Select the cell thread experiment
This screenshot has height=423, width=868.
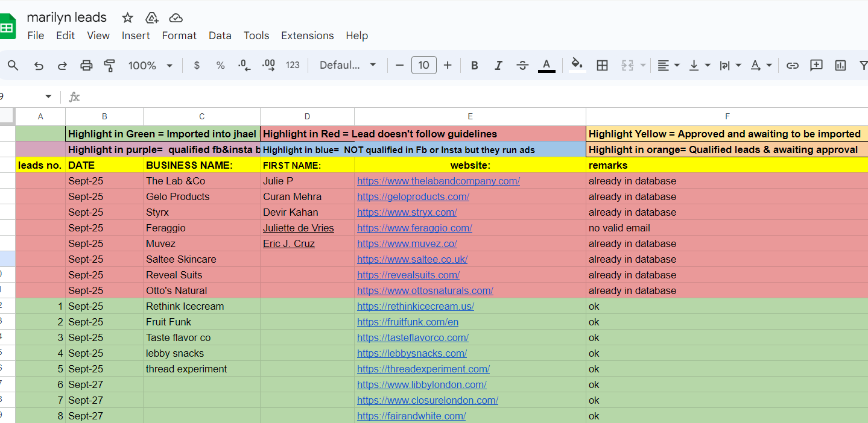[x=201, y=369]
